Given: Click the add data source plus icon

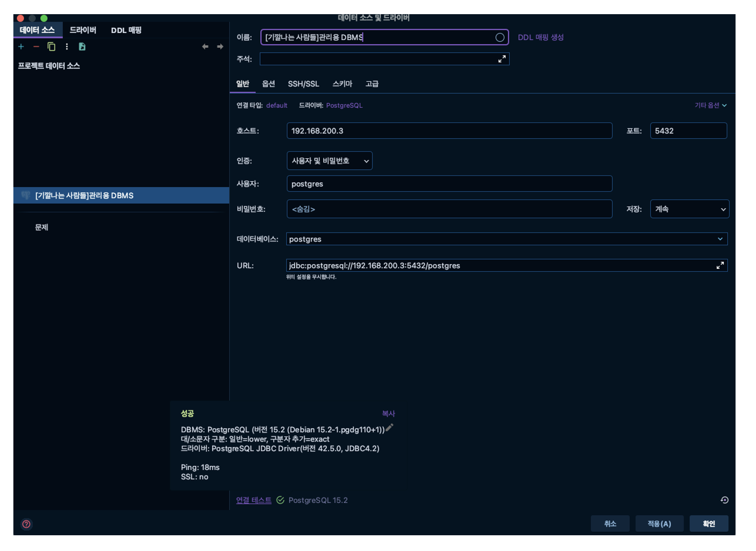Looking at the screenshot, I should coord(21,46).
